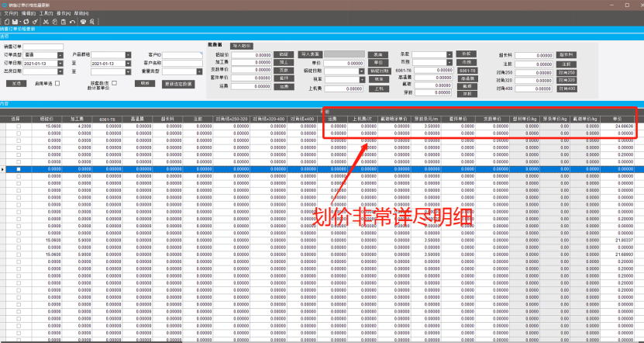This screenshot has height=343, width=644.
Task: Open the 重量类型 dropdown list
Action: [x=199, y=71]
